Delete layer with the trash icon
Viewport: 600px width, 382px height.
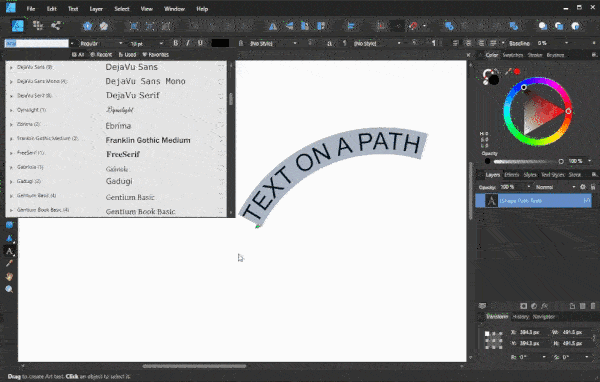(x=593, y=306)
